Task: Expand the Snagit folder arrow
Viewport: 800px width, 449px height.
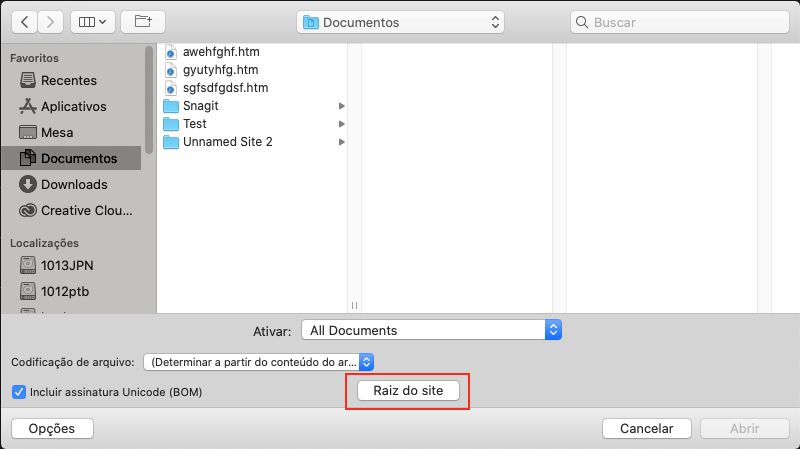Action: pos(341,106)
